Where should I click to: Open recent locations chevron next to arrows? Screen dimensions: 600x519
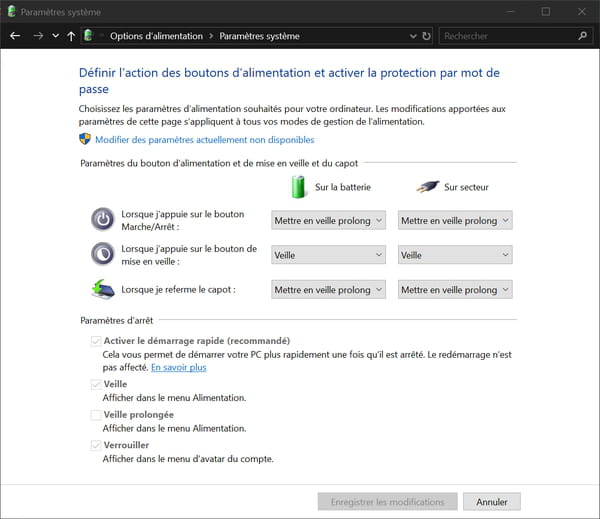pyautogui.click(x=55, y=36)
